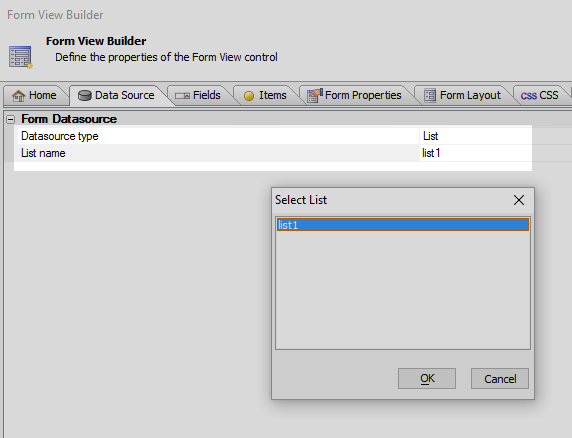Click the purple css icon on CSS tab
Viewport: 572px width, 438px height.
tap(529, 96)
